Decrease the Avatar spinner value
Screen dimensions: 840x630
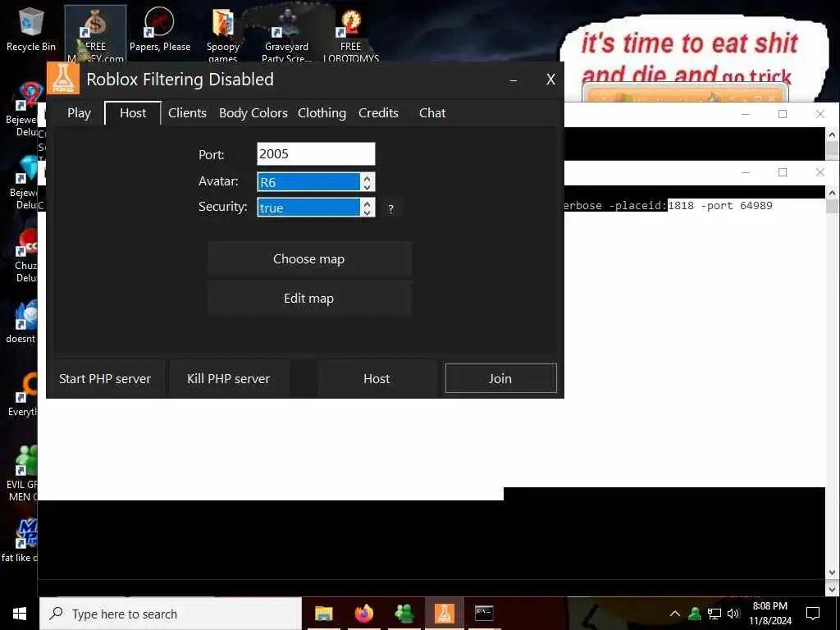point(367,187)
